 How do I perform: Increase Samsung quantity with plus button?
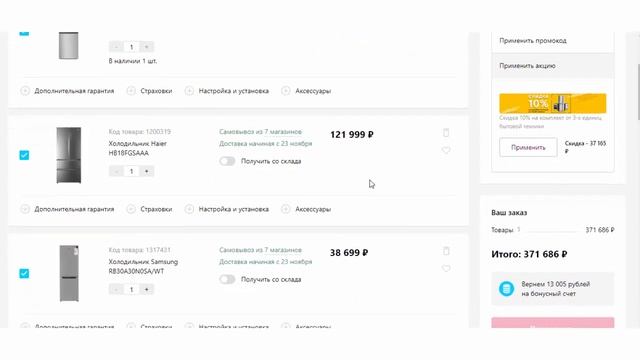[147, 289]
